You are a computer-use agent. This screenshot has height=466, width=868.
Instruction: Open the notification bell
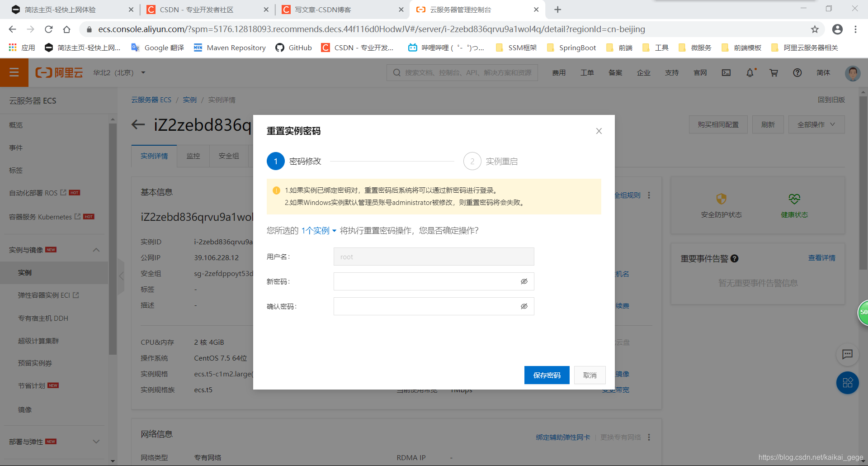[750, 72]
